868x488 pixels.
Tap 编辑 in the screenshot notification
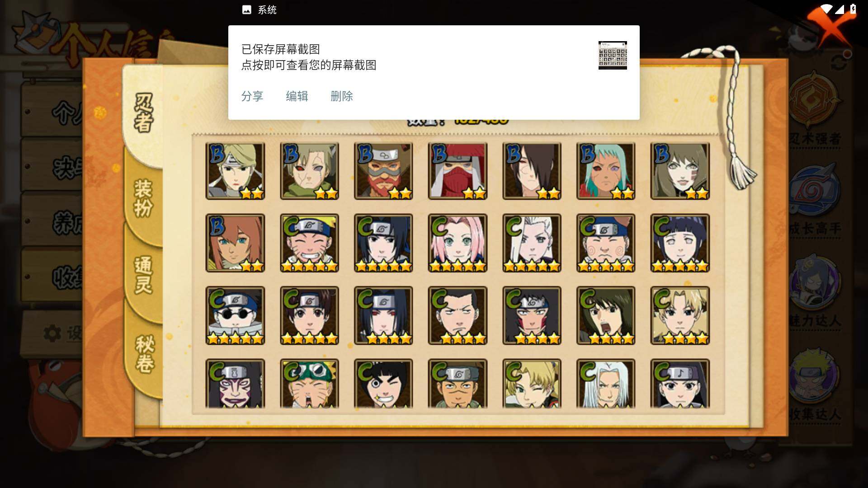(x=297, y=96)
